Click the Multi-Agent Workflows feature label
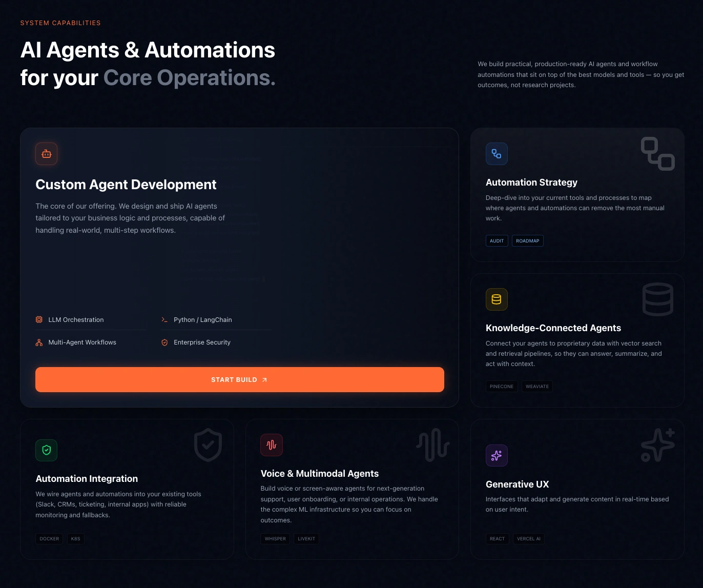 pyautogui.click(x=82, y=342)
